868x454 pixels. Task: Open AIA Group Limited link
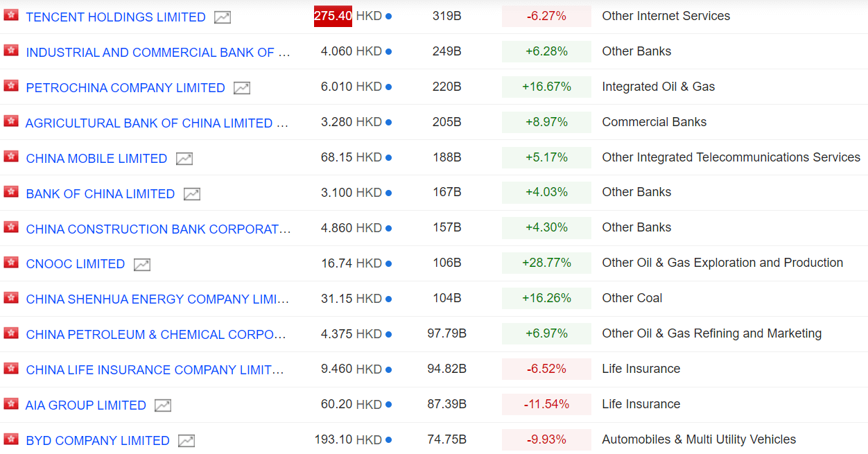click(x=86, y=405)
